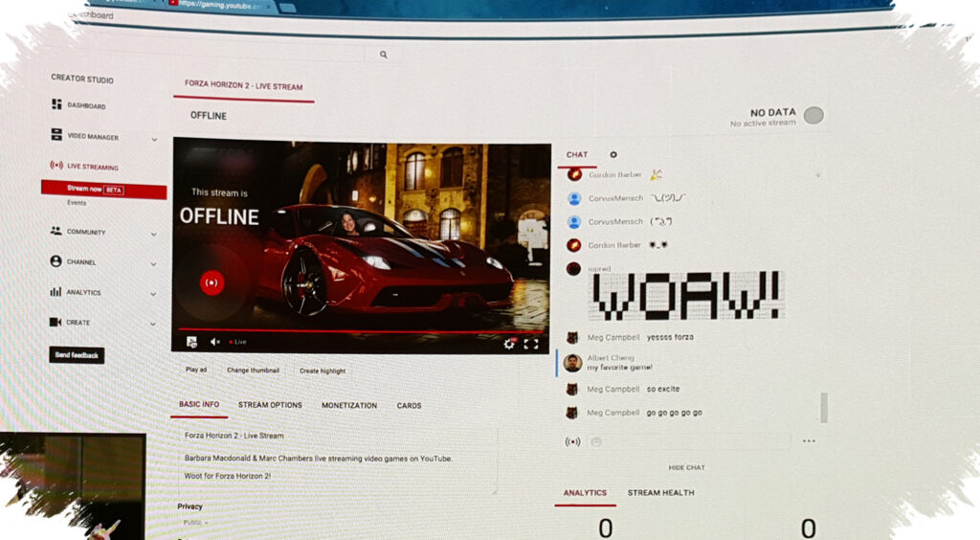Switch to the Stream Health tab

tap(660, 492)
